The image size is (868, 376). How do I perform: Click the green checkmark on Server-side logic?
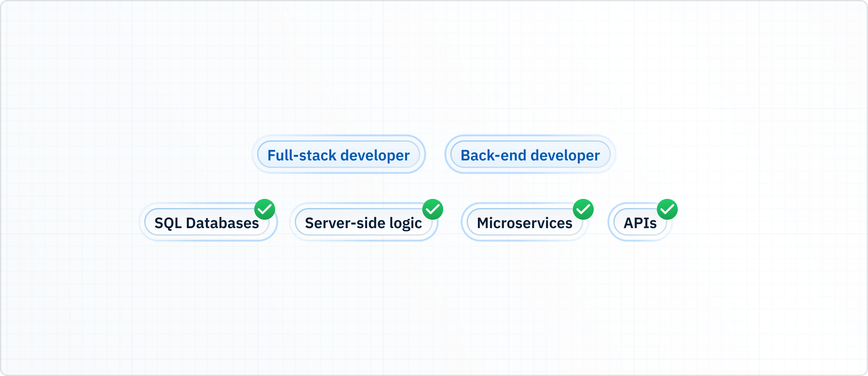pyautogui.click(x=432, y=209)
